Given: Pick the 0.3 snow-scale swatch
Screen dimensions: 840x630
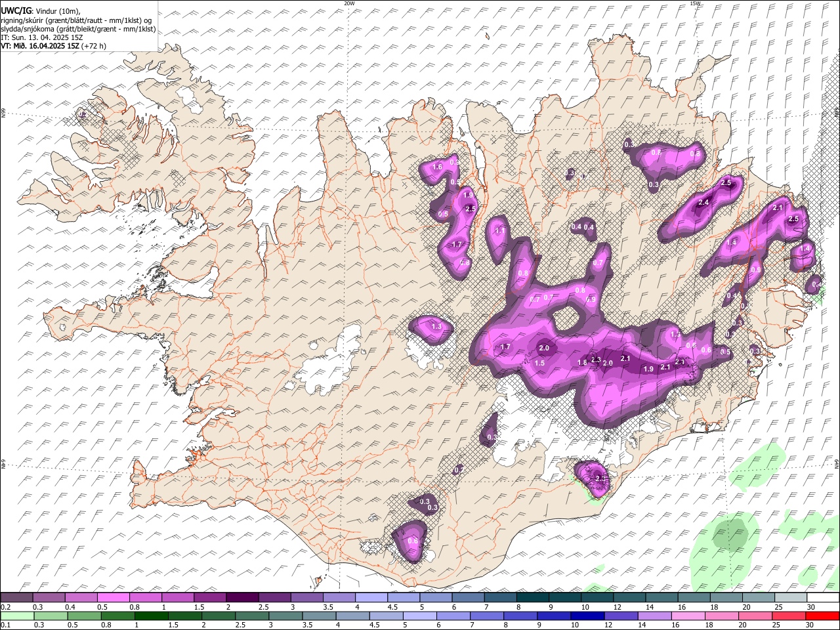Looking at the screenshot, I should coord(49,597).
